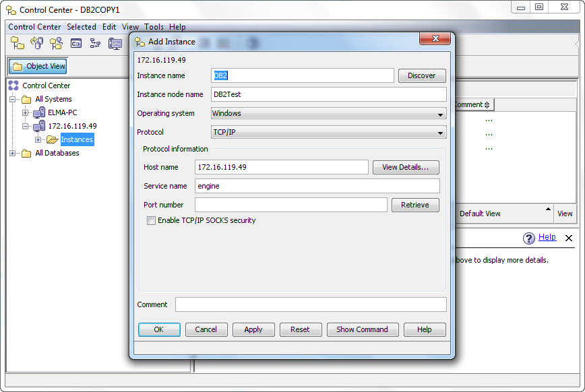Open the View menu
The height and width of the screenshot is (392, 585).
130,27
